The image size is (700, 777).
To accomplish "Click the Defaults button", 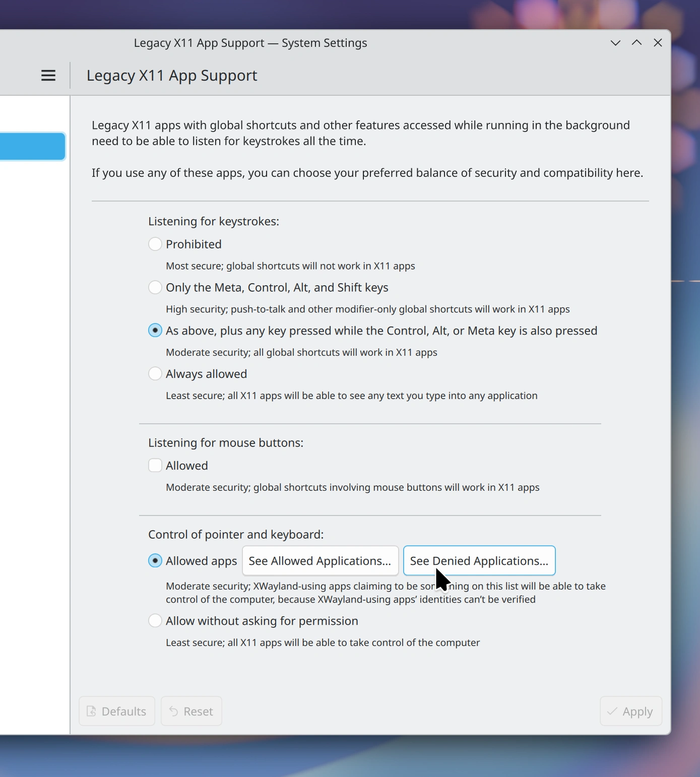I will [x=117, y=711].
